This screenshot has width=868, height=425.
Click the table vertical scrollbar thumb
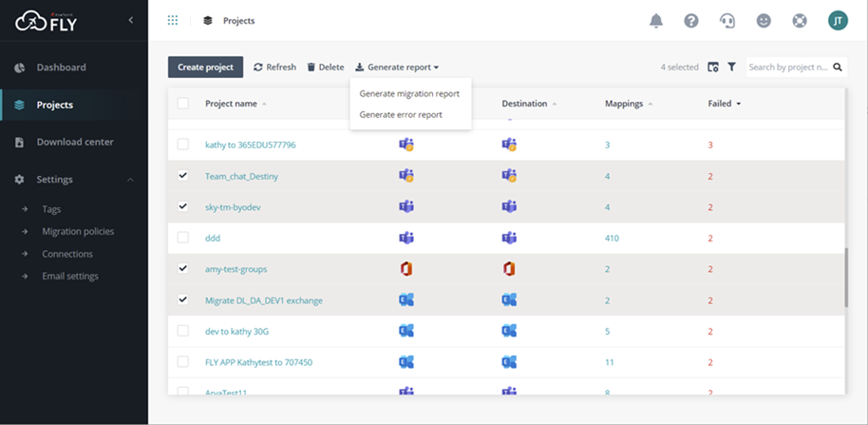(x=846, y=277)
